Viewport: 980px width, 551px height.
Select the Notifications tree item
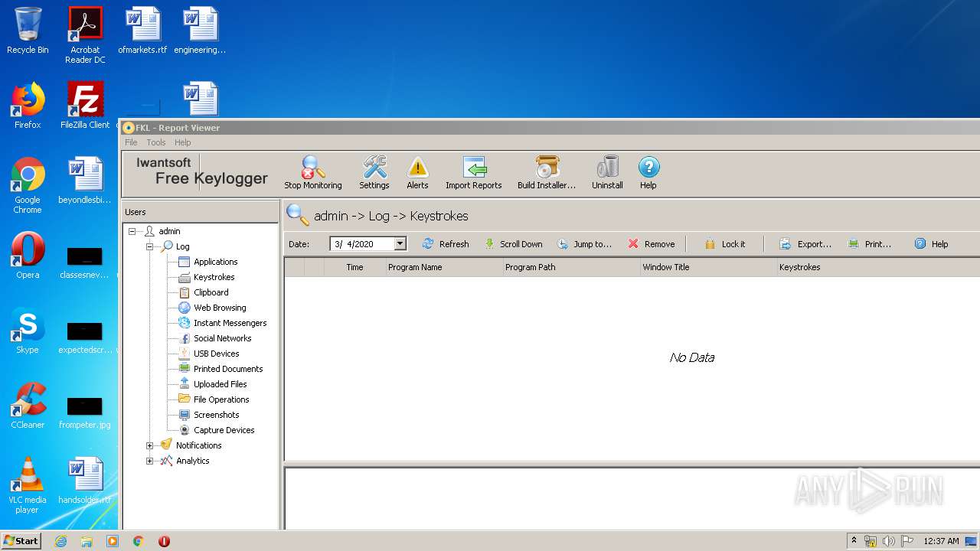198,445
